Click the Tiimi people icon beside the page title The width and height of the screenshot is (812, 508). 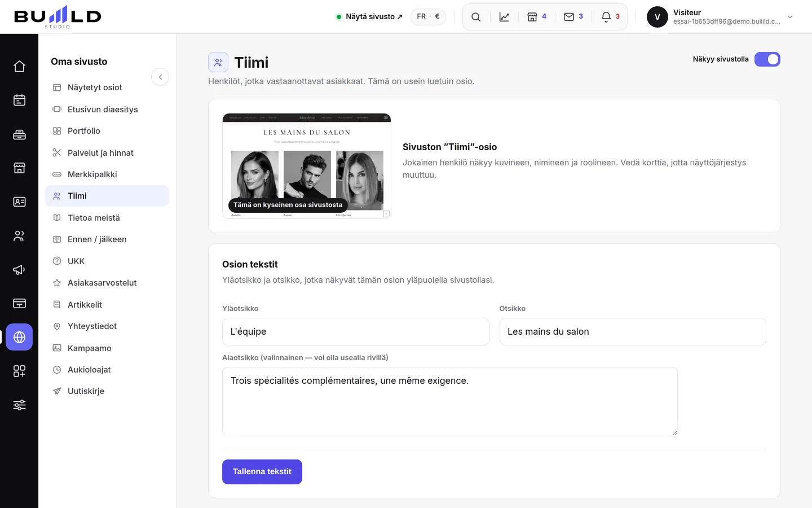pos(218,62)
